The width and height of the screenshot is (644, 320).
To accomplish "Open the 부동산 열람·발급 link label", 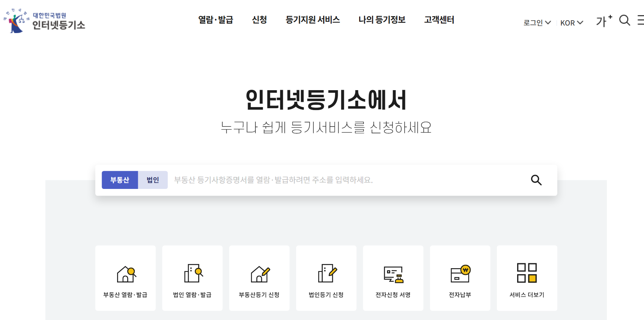I will coord(125,295).
